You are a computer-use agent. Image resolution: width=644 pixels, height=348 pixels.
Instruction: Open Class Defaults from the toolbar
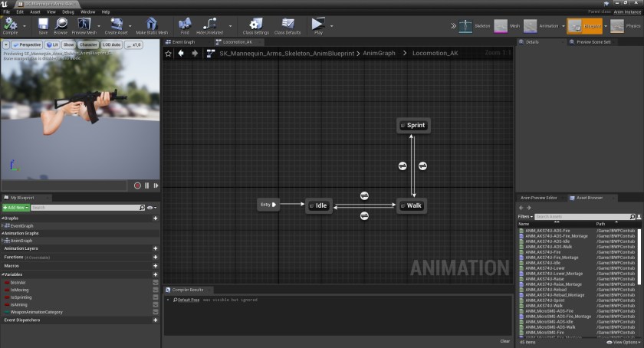click(287, 25)
